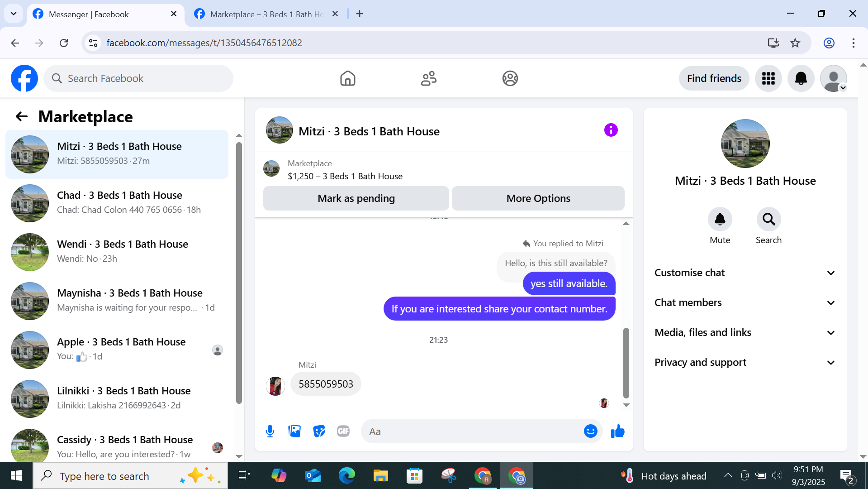The width and height of the screenshot is (868, 489).
Task: Expand Media, files and links section
Action: pos(745,332)
